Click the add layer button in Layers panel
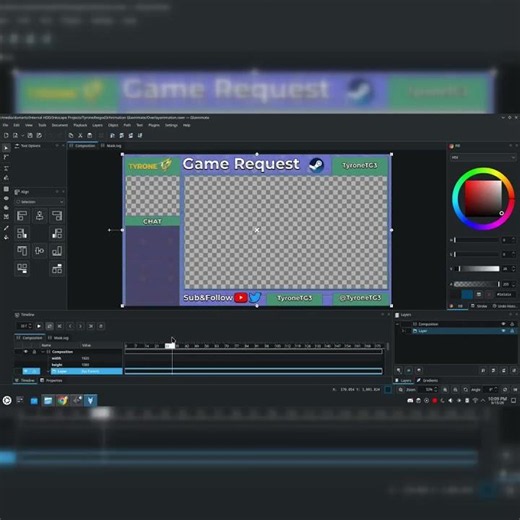 [399, 370]
